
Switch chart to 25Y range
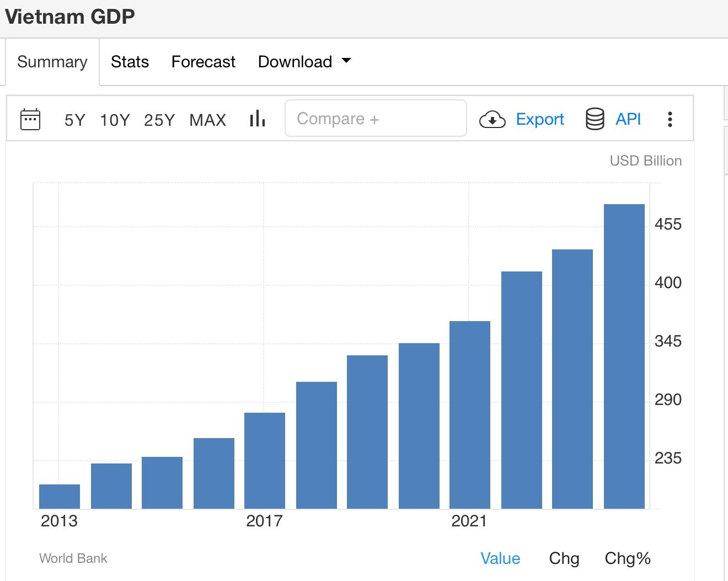(159, 120)
